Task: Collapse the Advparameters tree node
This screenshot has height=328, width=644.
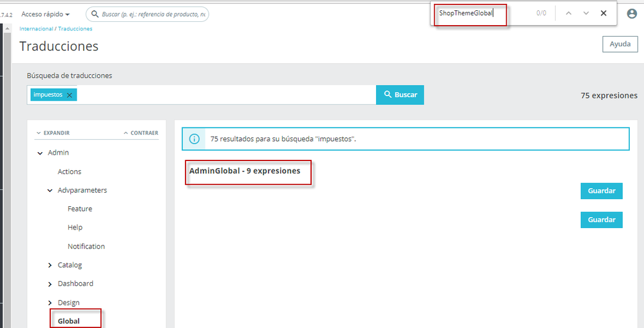Action: click(50, 190)
